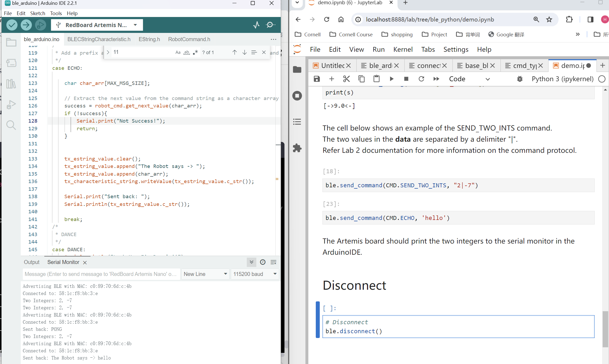Run the selected cell with play icon
The height and width of the screenshot is (364, 609).
click(391, 79)
